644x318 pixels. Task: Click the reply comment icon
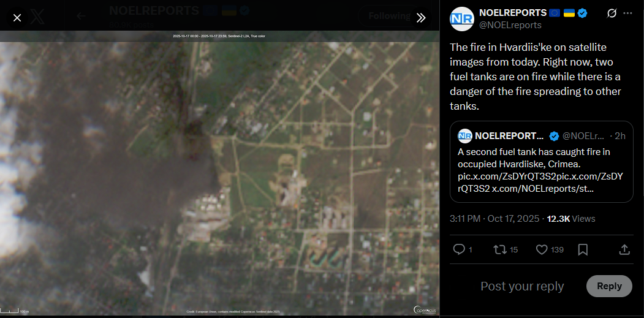coord(458,249)
